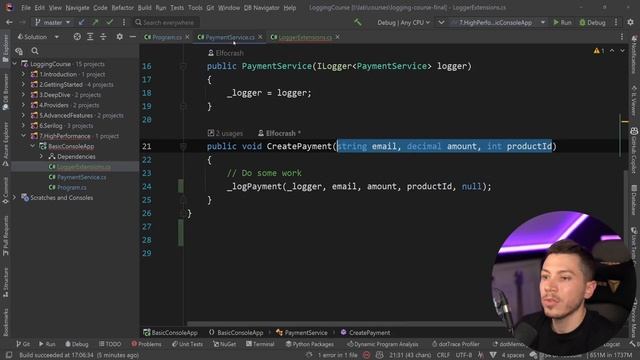The image size is (640, 360).
Task: Hide the Solution panel with the minus icon
Action: 132,37
